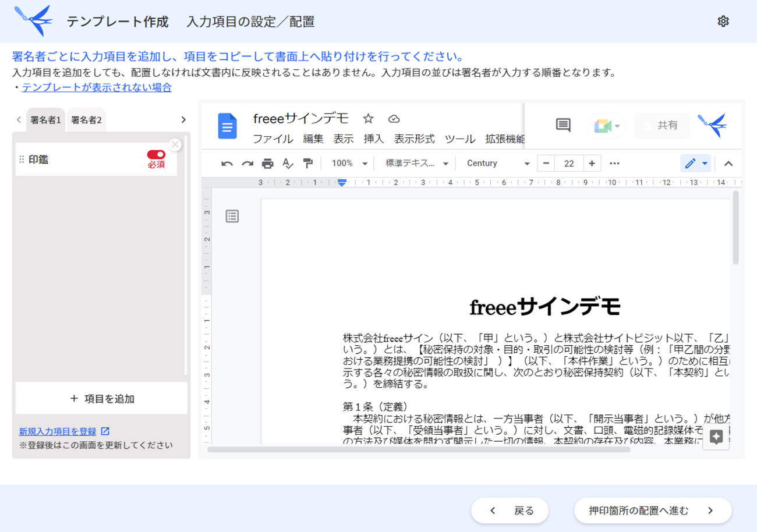Screen dimensions: 757x532
Task: Click the pencil editing mode icon
Action: (690, 164)
